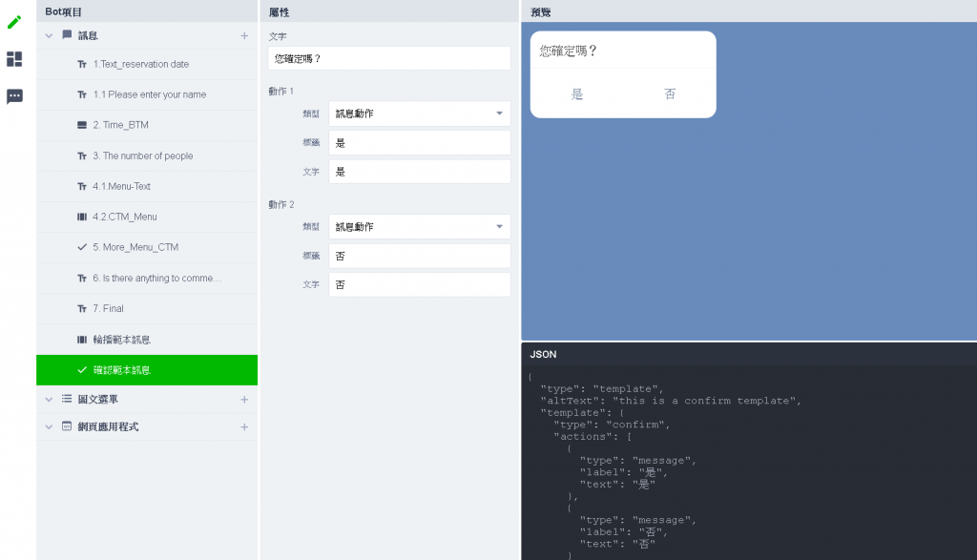This screenshot has width=977, height=560.
Task: Select 1.1 Please enter your name message
Action: pyautogui.click(x=147, y=94)
